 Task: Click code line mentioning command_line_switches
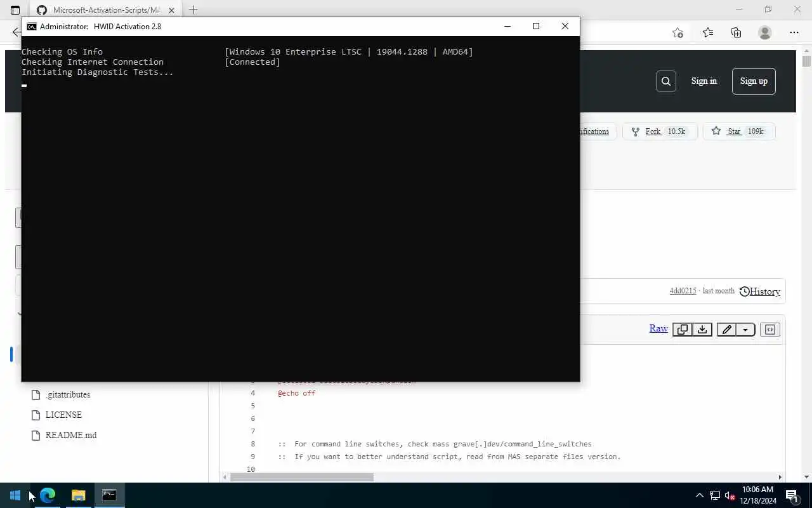[435, 444]
